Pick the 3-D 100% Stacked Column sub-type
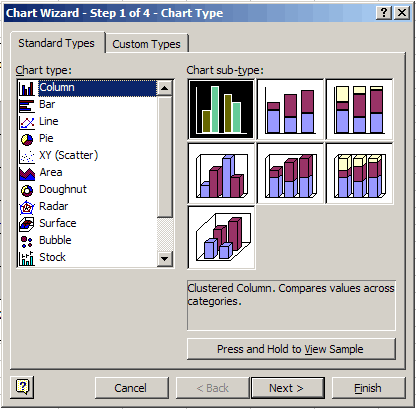Image resolution: width=416 pixels, height=409 pixels. click(359, 173)
